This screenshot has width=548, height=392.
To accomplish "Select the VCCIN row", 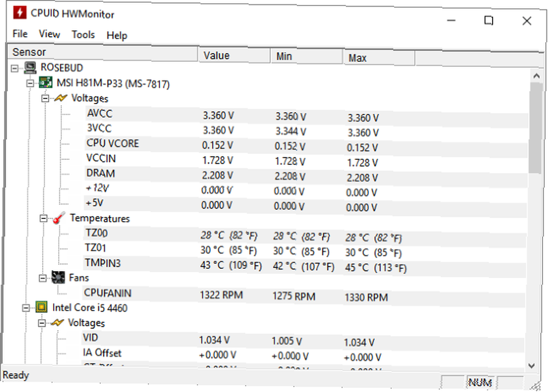I will (306, 160).
